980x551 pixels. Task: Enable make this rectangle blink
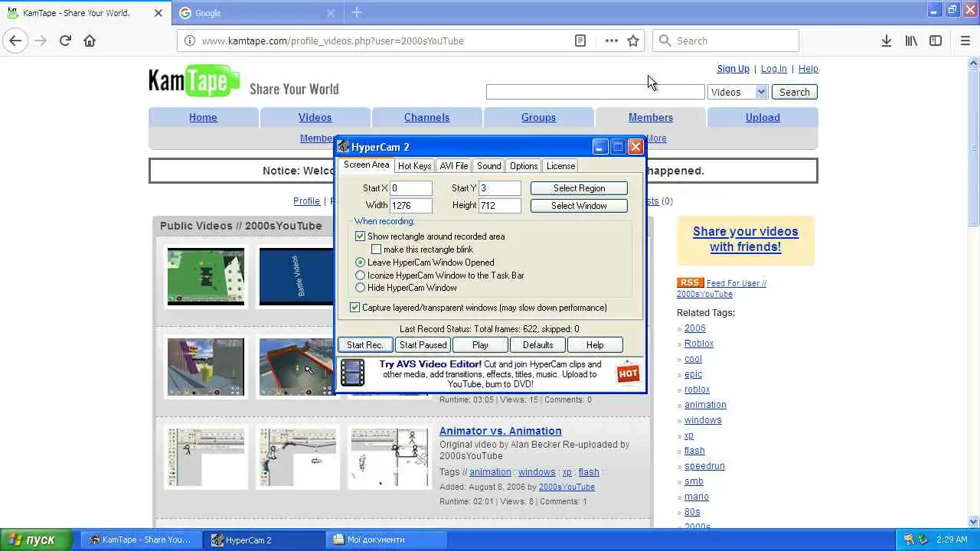pyautogui.click(x=376, y=249)
